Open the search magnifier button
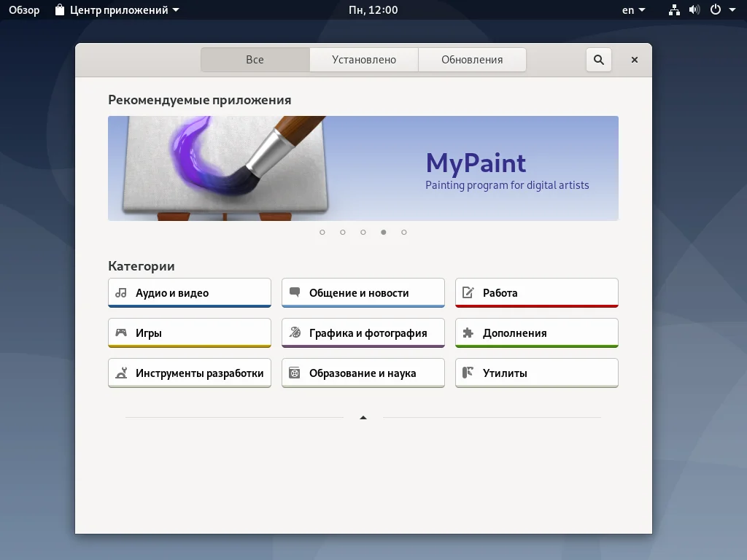747x560 pixels. 598,60
